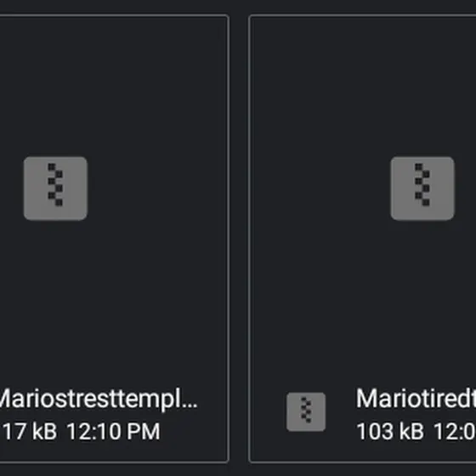Click the small zip icon beside Mariotiredt filename

(x=306, y=412)
